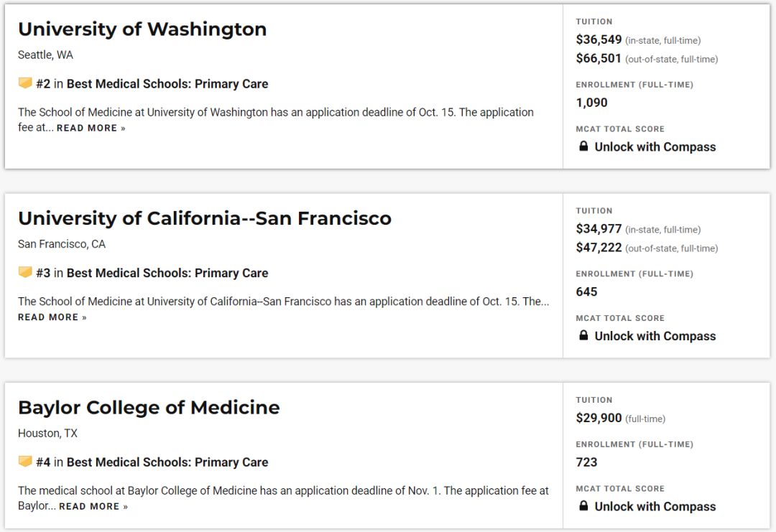The image size is (776, 532).
Task: Expand READ MORE for University of Washington
Action: (x=91, y=128)
